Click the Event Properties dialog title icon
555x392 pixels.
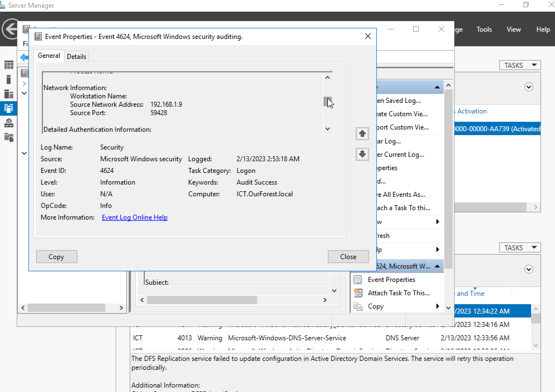point(38,36)
